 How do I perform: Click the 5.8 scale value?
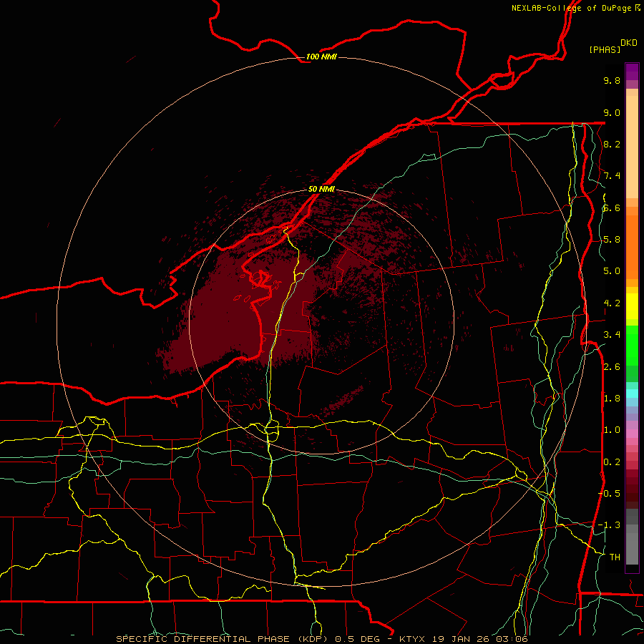tap(612, 240)
